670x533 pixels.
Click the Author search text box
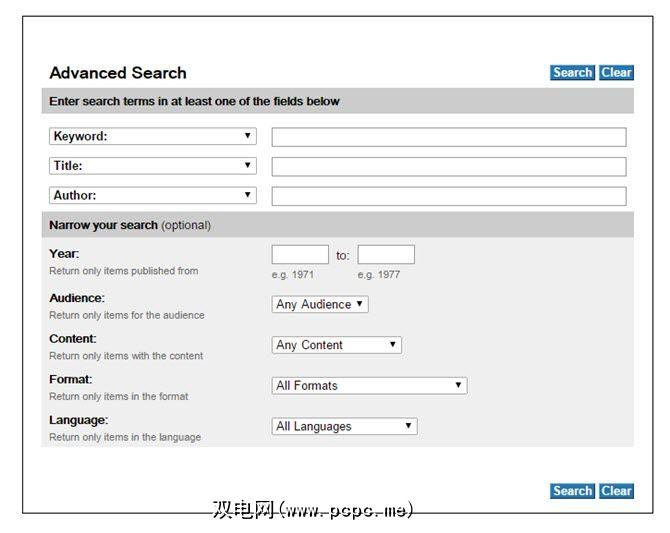(x=449, y=197)
